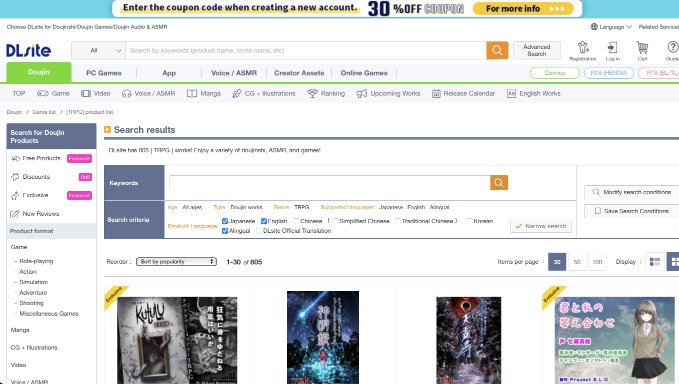Click the English Works icon
The height and width of the screenshot is (384, 679).
(511, 94)
